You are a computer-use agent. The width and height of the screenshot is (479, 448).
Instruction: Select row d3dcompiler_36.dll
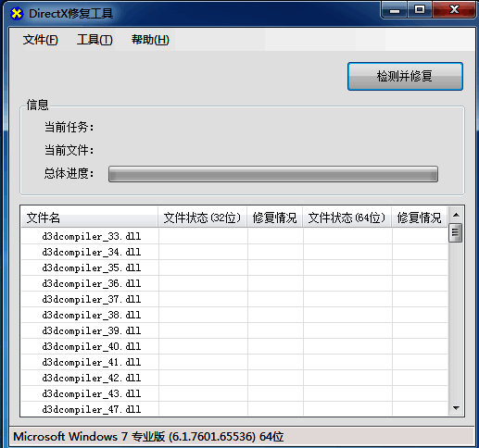234,283
